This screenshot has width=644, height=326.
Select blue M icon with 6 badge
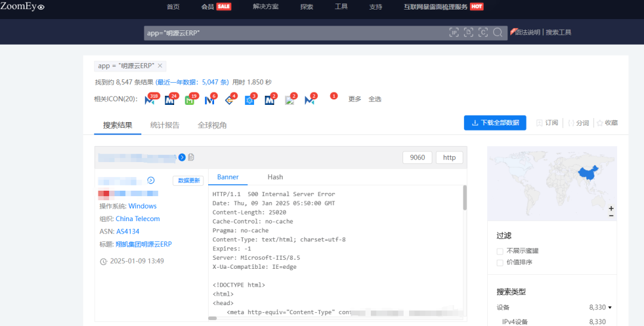[209, 100]
